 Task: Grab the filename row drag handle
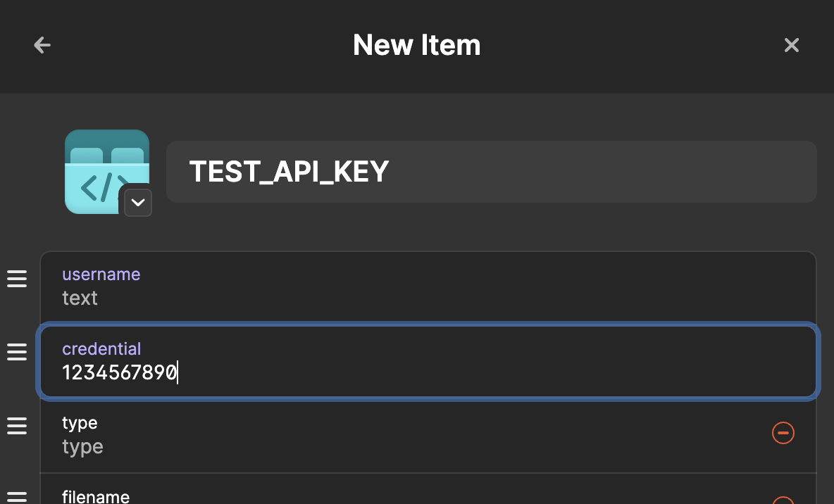point(17,497)
